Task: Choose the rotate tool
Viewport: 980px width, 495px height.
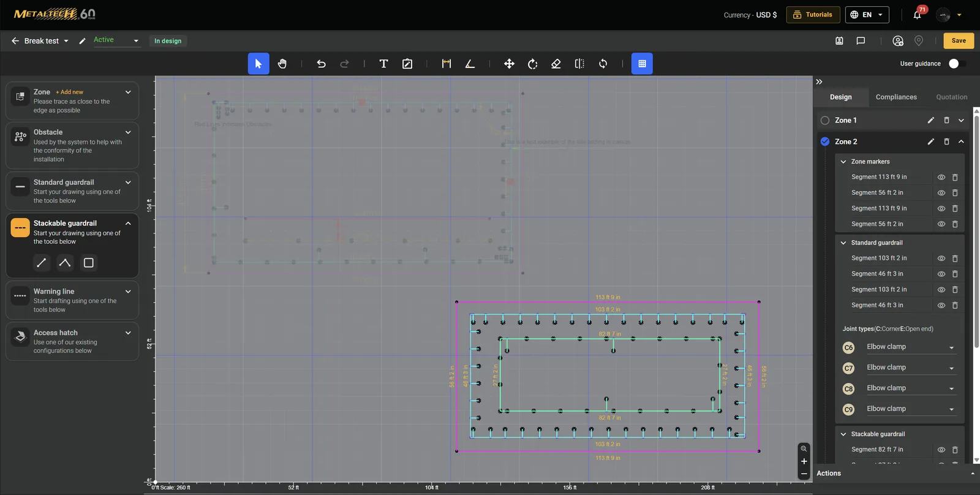Action: click(x=533, y=64)
